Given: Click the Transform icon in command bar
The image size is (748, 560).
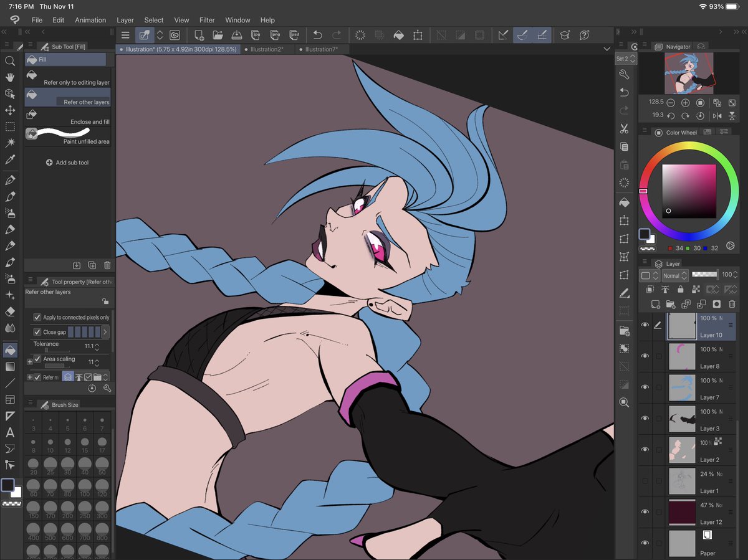Looking at the screenshot, I should tap(417, 36).
